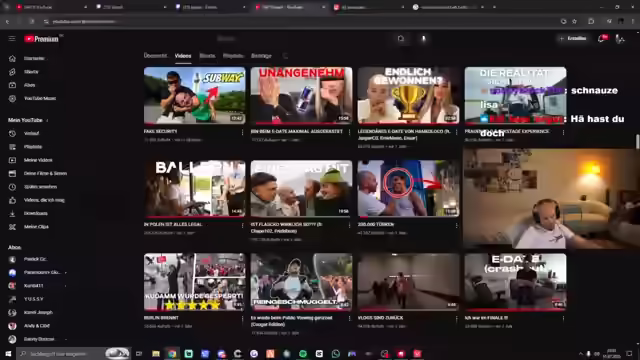This screenshot has height=360, width=640.
Task: Open the YouTube hamburger guide menu
Action: coord(12,38)
